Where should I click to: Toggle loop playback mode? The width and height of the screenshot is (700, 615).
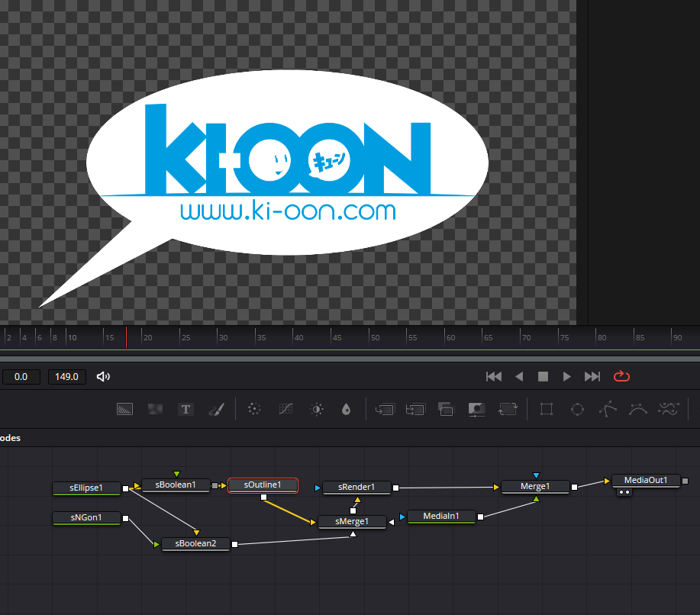tap(621, 377)
